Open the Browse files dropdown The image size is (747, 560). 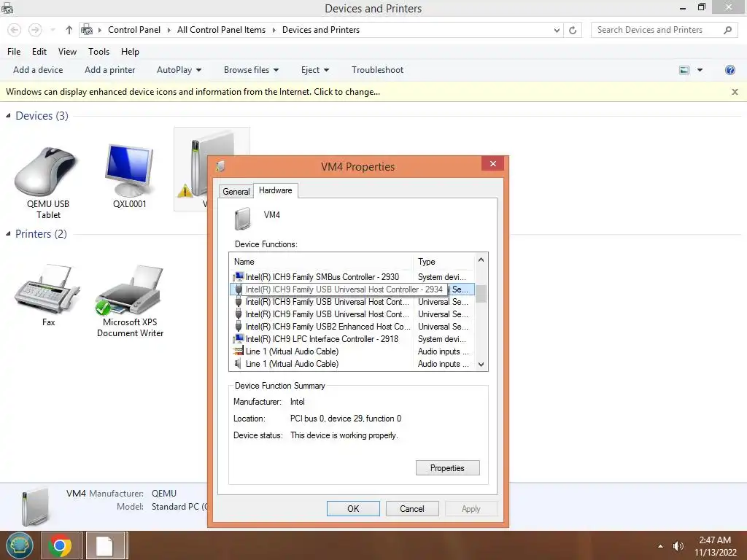(251, 70)
